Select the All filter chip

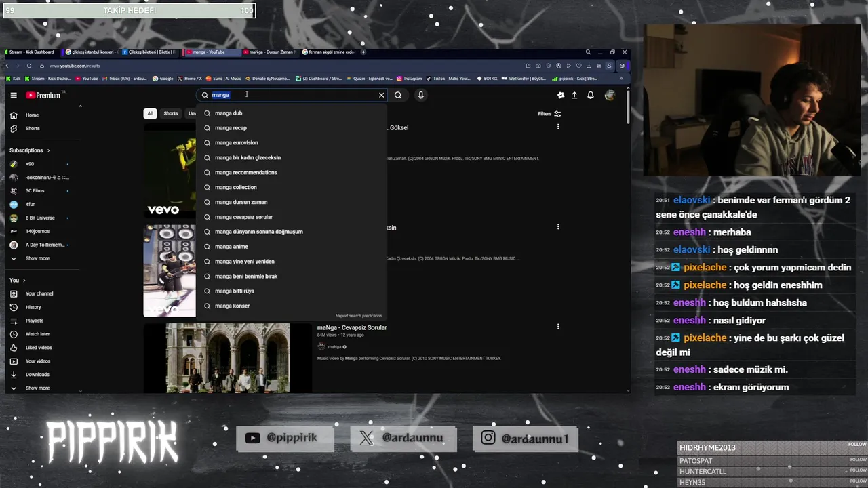coord(151,114)
